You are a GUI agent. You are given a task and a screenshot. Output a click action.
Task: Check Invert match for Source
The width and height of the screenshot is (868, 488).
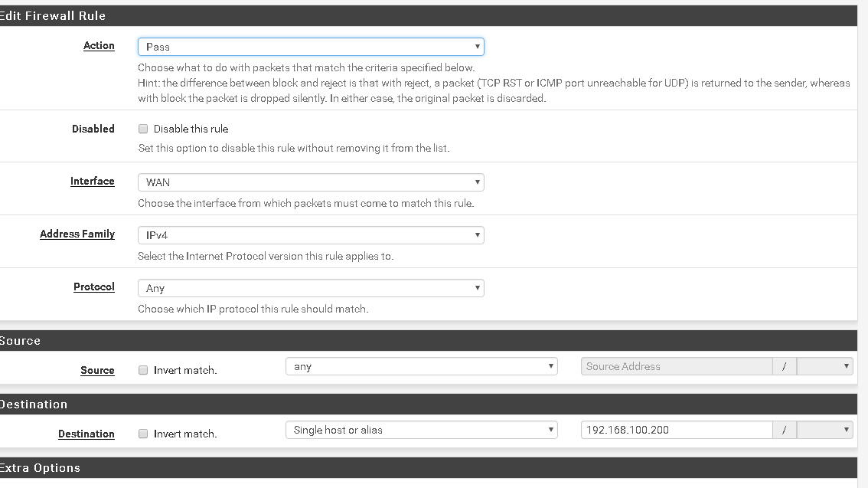[143, 370]
